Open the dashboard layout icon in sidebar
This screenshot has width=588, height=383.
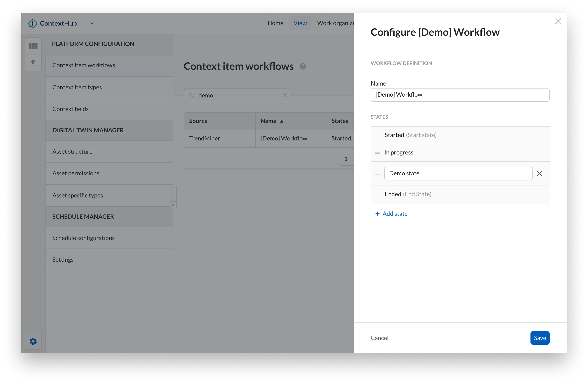[33, 45]
